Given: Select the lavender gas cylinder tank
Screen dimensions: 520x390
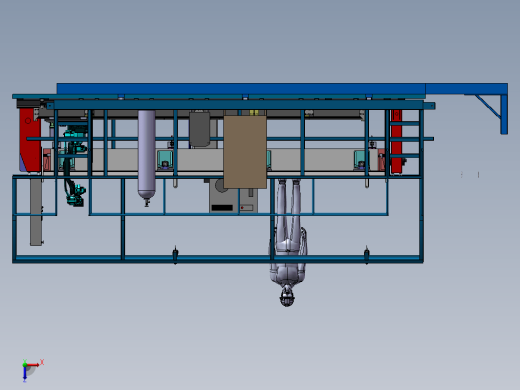Looking at the screenshot, I should tap(146, 157).
